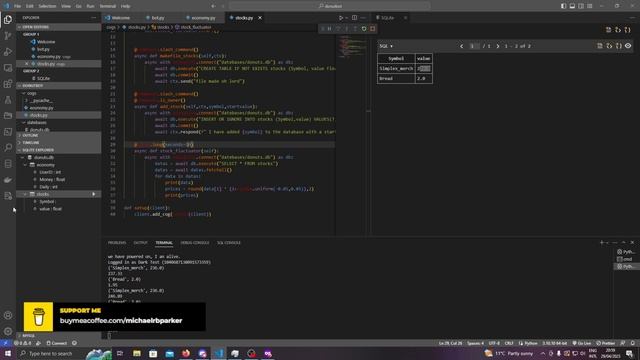Click Spaces: 4 indentation setting
Screen dimensions: 640x360
pos(476,343)
